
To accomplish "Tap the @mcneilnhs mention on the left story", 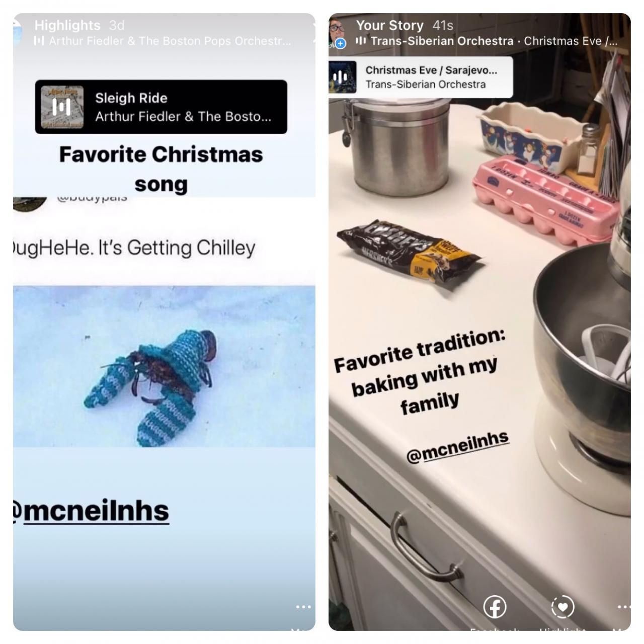I will point(92,511).
